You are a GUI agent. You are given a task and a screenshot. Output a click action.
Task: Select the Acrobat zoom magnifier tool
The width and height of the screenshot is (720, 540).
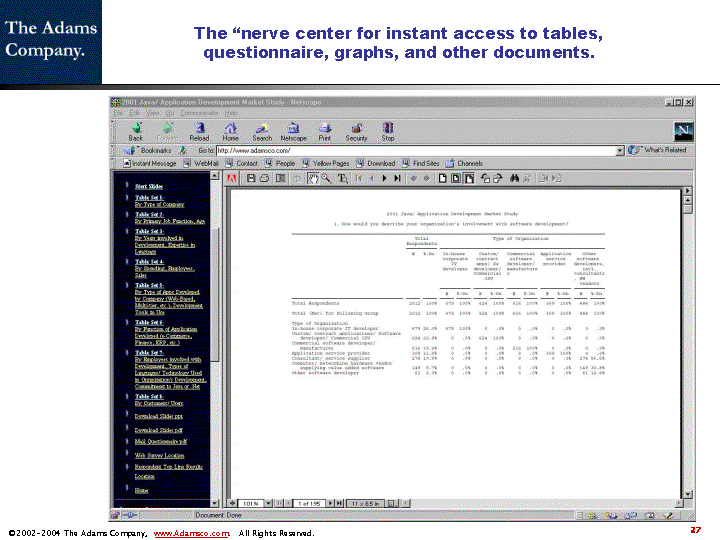coord(326,178)
